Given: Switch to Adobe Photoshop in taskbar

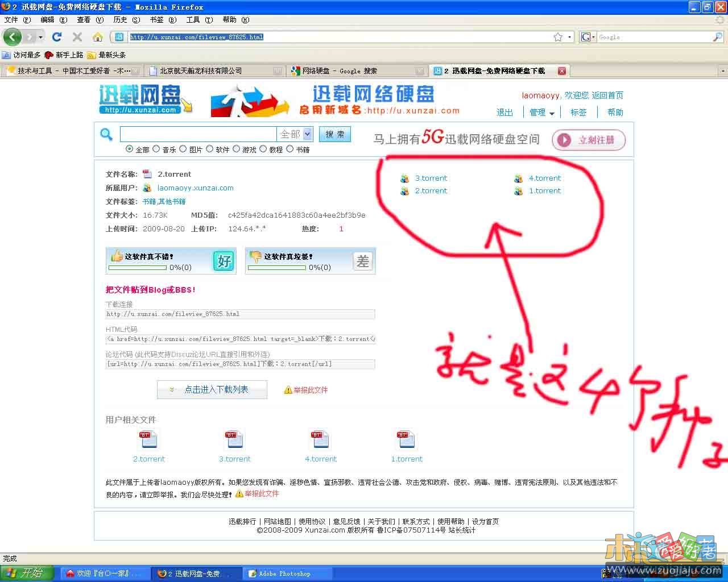Looking at the screenshot, I should [x=288, y=574].
